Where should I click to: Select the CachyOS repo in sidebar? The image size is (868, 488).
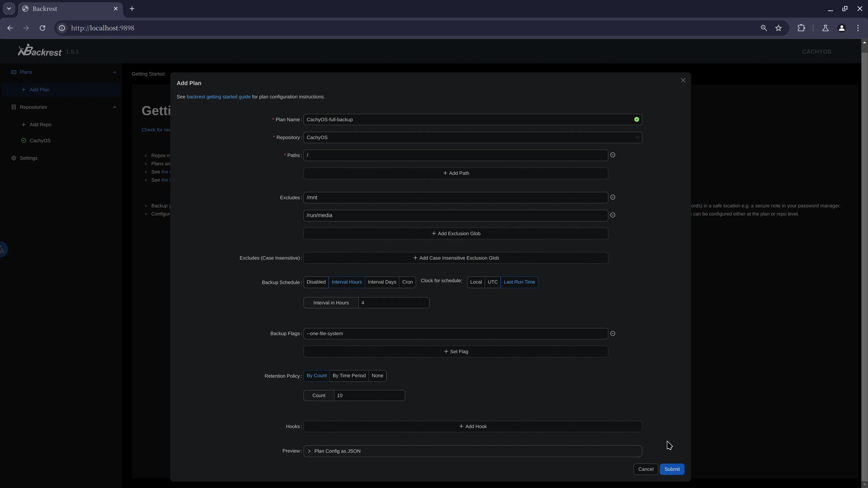pos(40,140)
